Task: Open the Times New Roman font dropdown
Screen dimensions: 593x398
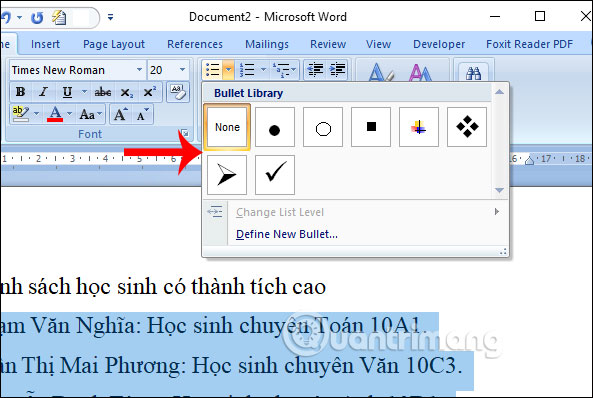Action: point(139,70)
